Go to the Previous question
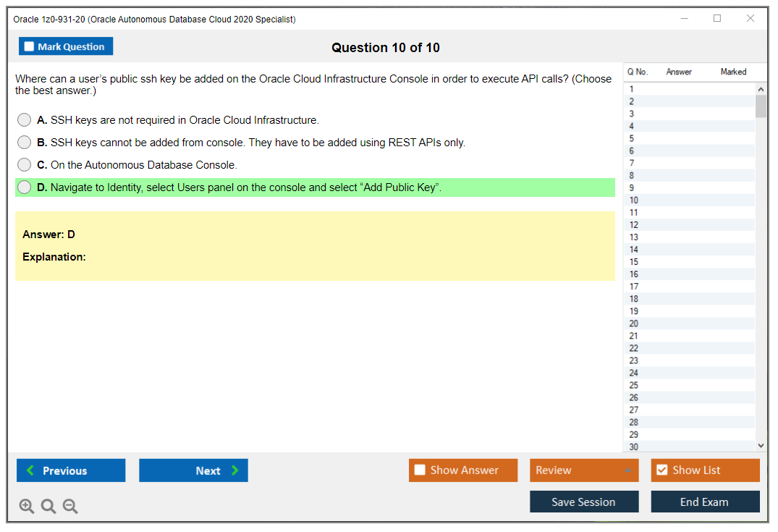 pyautogui.click(x=71, y=470)
